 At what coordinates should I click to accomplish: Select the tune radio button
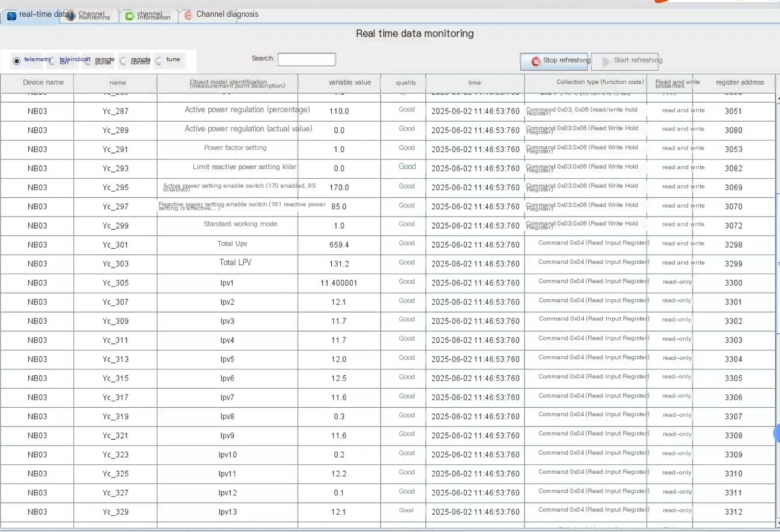tap(158, 61)
